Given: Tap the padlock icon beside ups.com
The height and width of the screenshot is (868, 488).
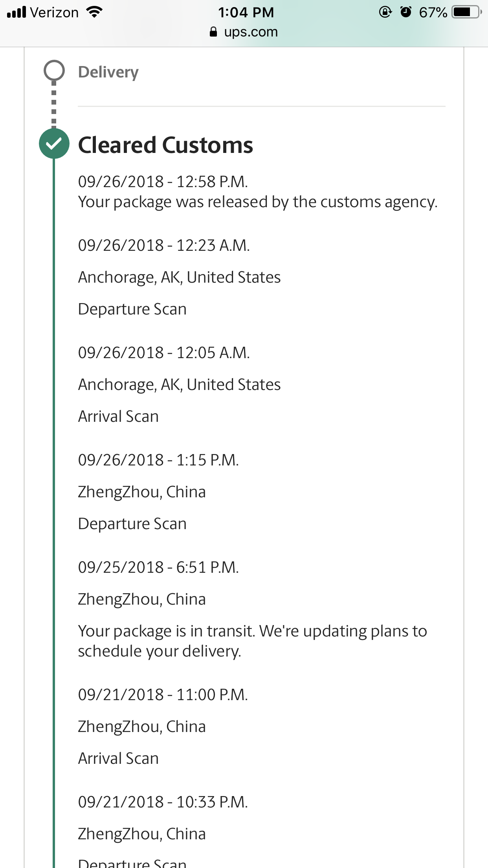Looking at the screenshot, I should [213, 31].
